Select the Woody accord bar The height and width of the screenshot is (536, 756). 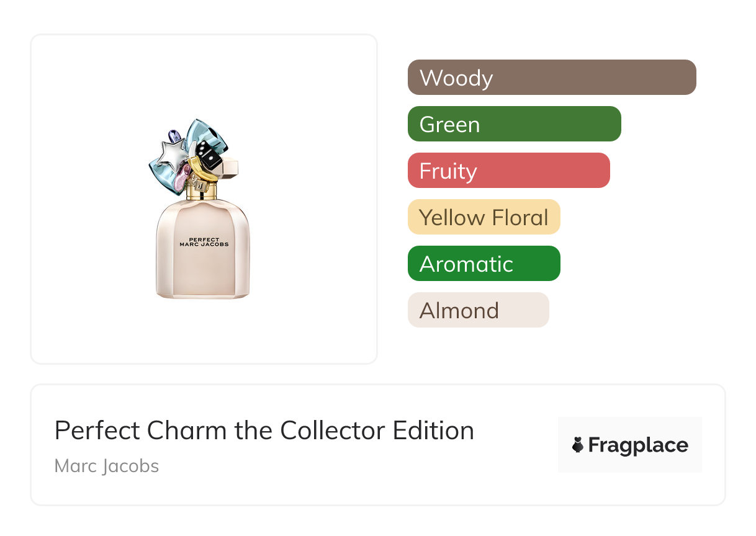point(552,78)
